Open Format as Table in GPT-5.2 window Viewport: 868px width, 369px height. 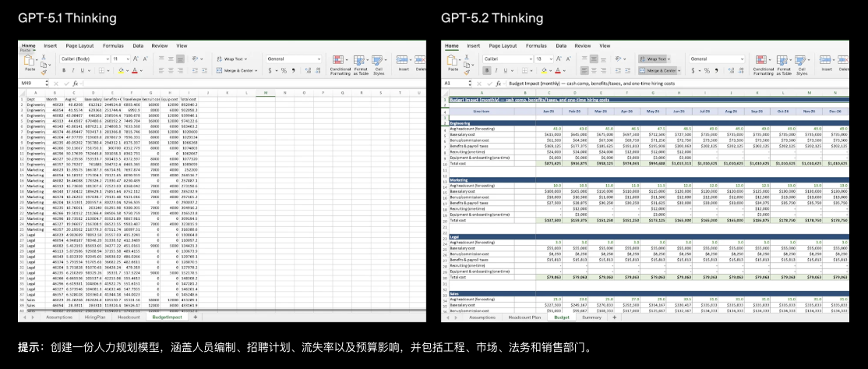pos(784,66)
